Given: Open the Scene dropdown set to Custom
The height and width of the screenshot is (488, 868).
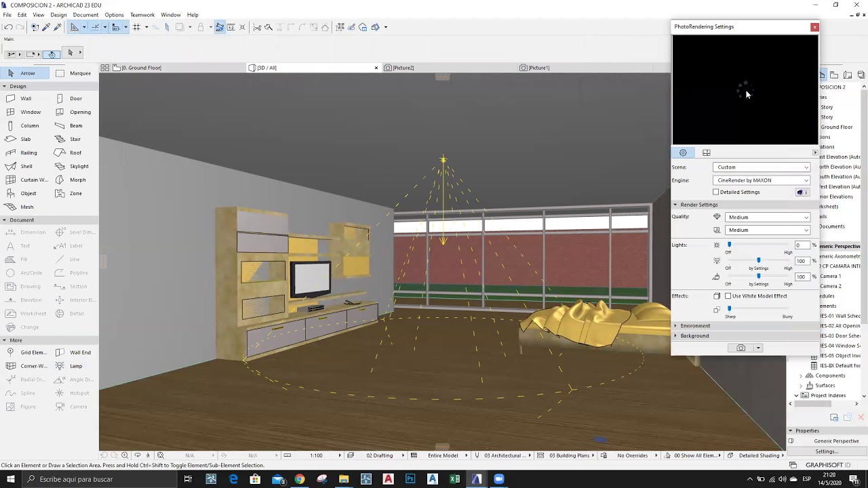Looking at the screenshot, I should [762, 167].
